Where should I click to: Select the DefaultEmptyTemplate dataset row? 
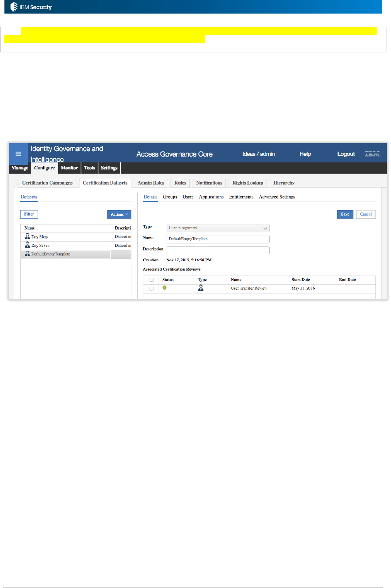(x=76, y=254)
